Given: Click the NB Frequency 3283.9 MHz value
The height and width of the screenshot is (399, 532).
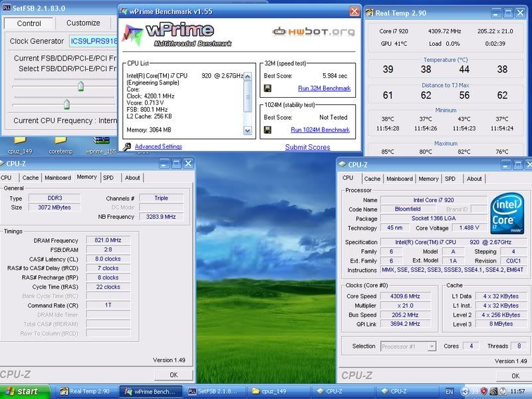Looking at the screenshot, I should pyautogui.click(x=161, y=217).
